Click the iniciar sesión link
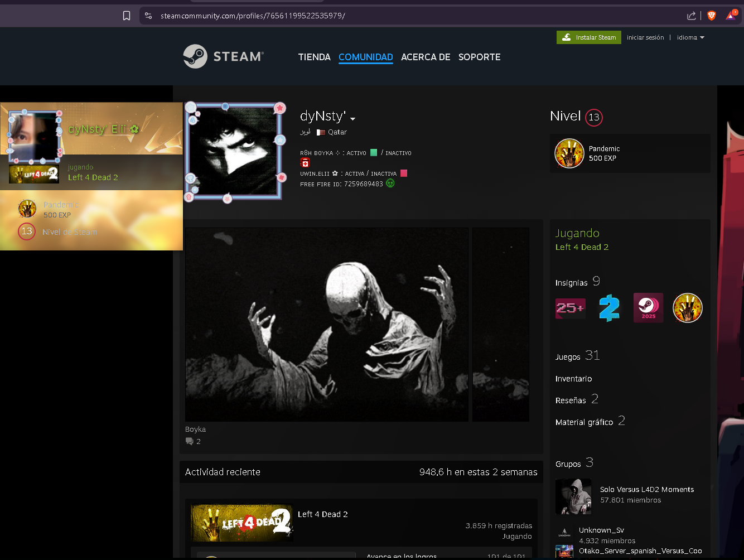 click(645, 37)
